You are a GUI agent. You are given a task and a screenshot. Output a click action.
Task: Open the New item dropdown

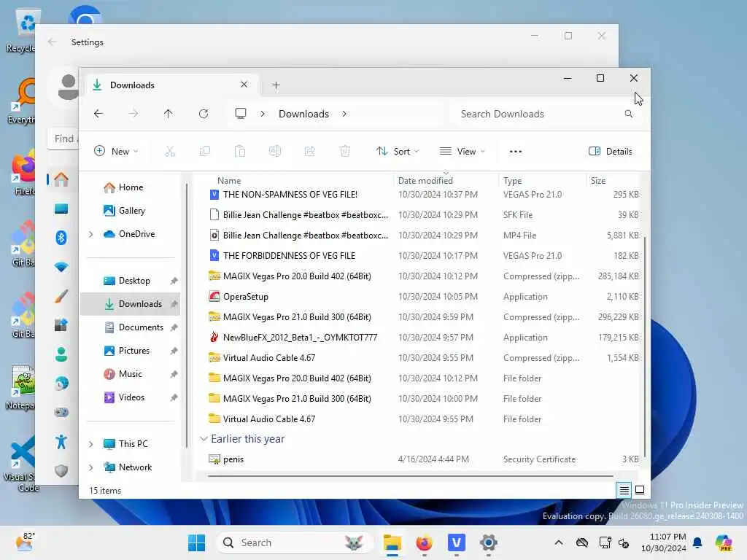pyautogui.click(x=116, y=152)
